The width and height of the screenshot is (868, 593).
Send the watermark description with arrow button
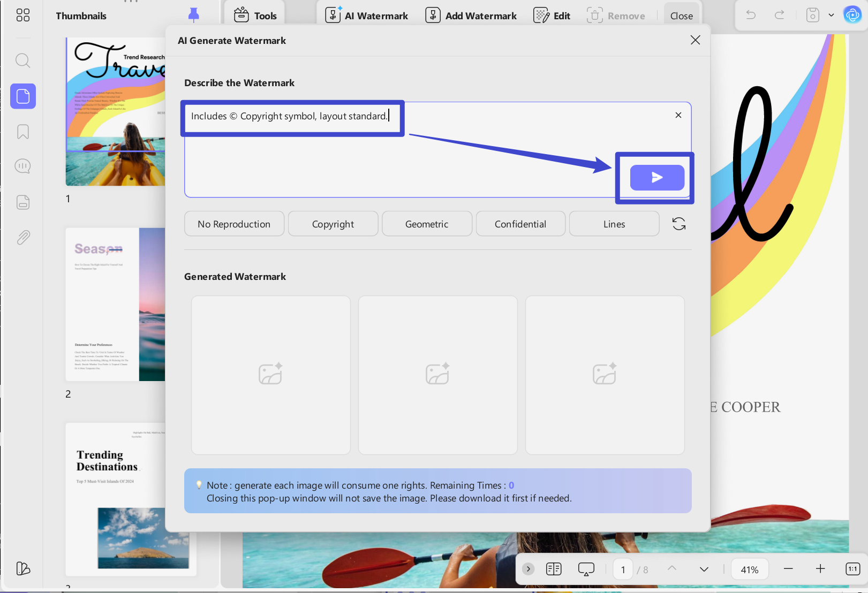tap(657, 178)
